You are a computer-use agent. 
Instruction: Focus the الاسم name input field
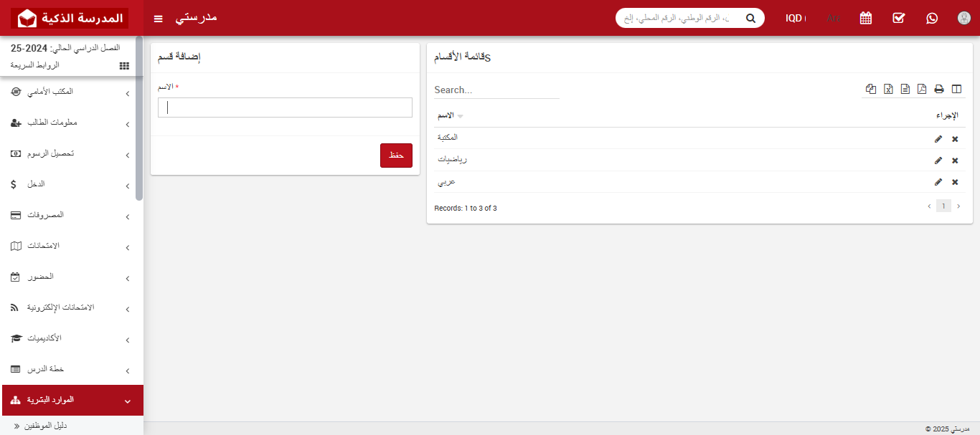[285, 107]
